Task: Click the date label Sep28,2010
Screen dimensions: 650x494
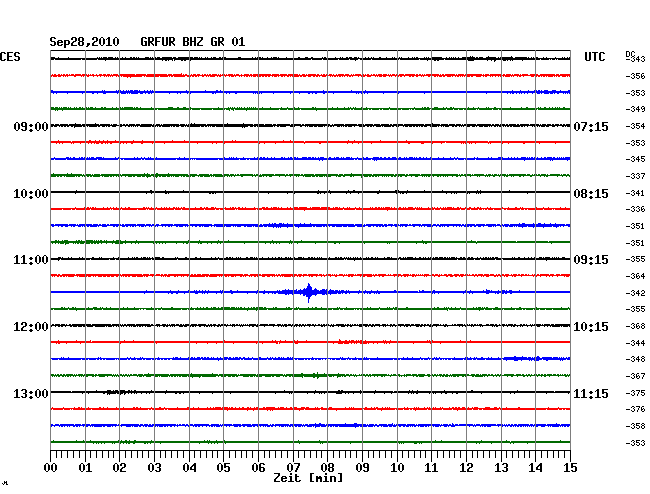Action: 84,42
